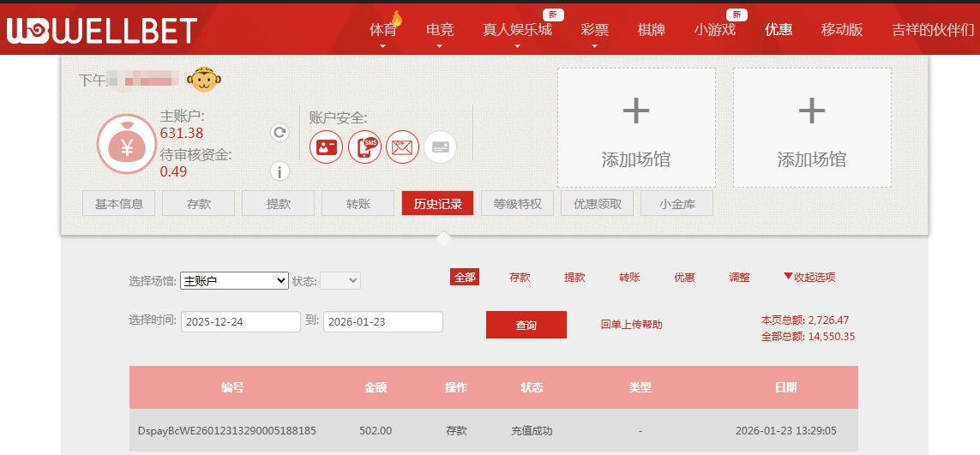
Task: Click the yen money bag icon
Action: point(126,144)
